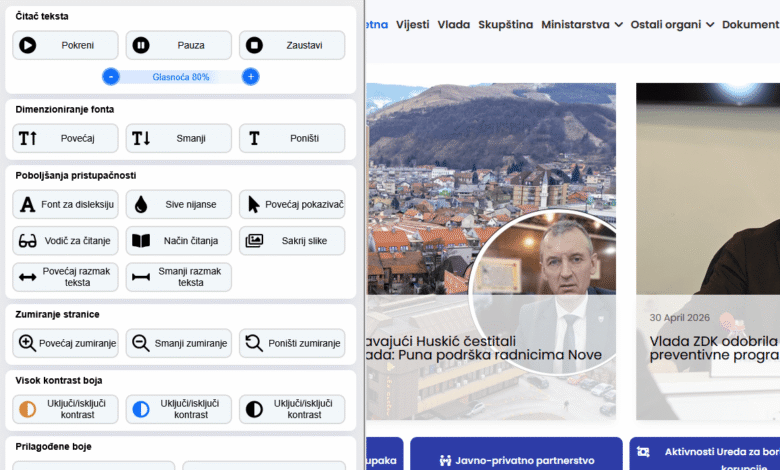Increase reader volume with plus button
780x470 pixels.
pyautogui.click(x=251, y=77)
